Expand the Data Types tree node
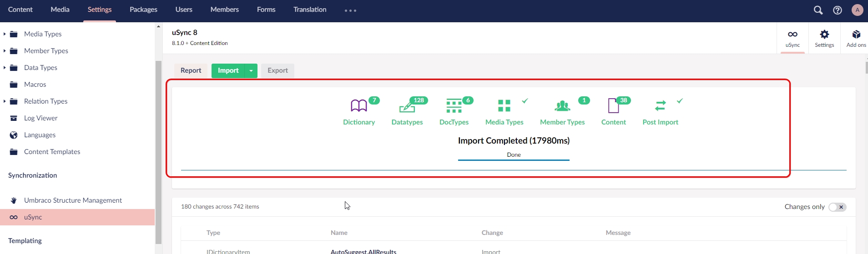The image size is (868, 254). [x=5, y=68]
